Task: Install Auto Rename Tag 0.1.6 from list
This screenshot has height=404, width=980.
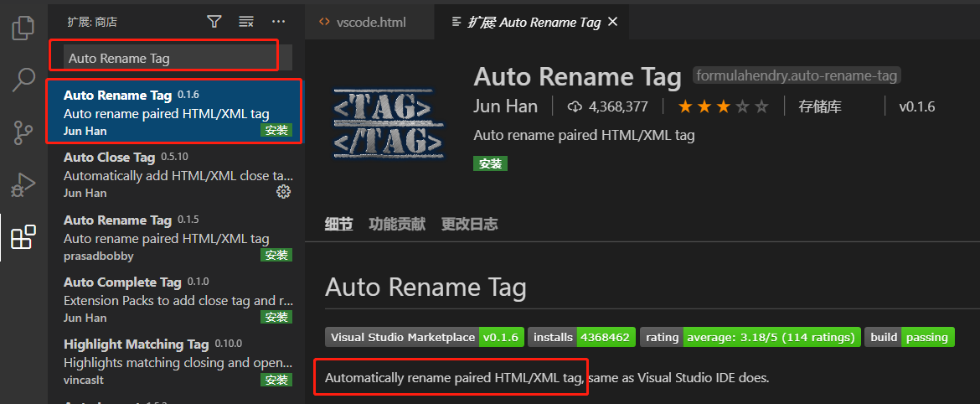Action: click(x=276, y=130)
